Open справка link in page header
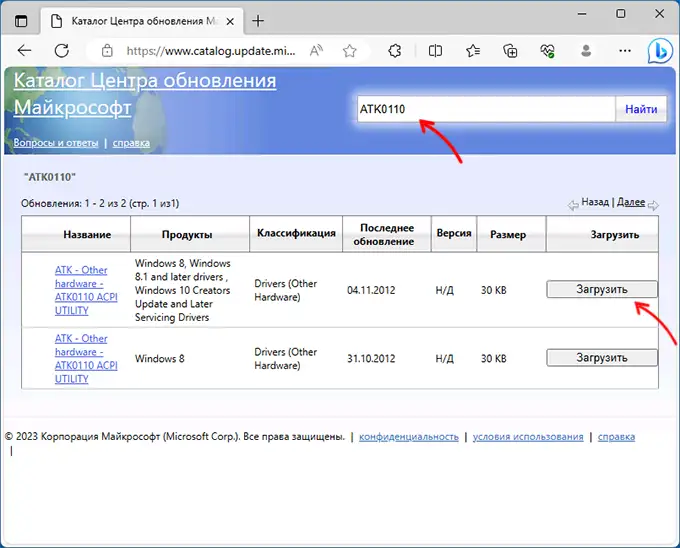The height and width of the screenshot is (548, 680). point(131,143)
